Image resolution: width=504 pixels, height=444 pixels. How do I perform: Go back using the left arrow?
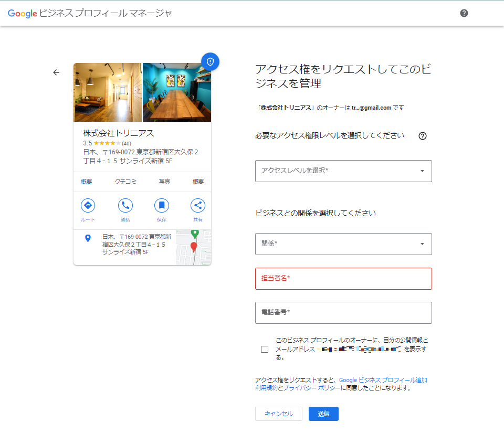pos(56,72)
